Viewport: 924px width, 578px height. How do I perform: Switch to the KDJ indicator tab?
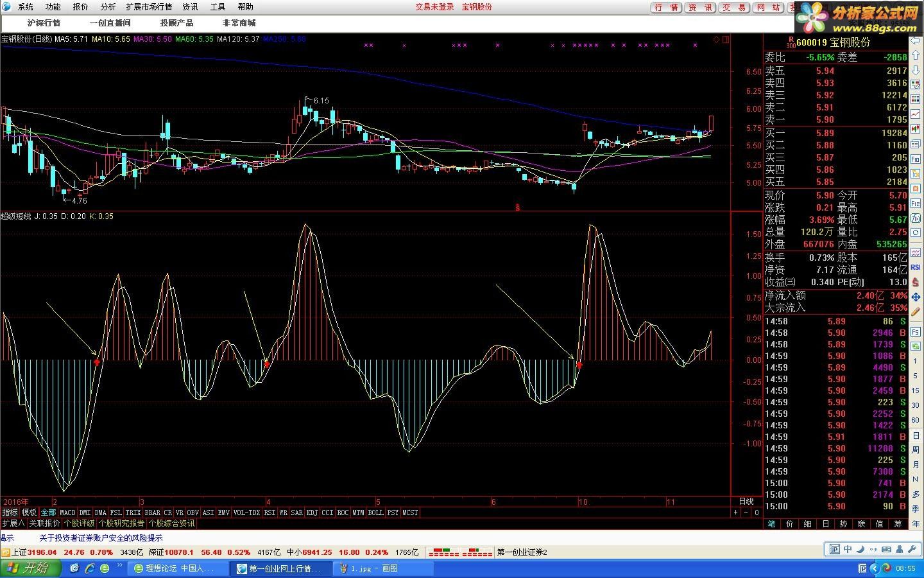312,512
